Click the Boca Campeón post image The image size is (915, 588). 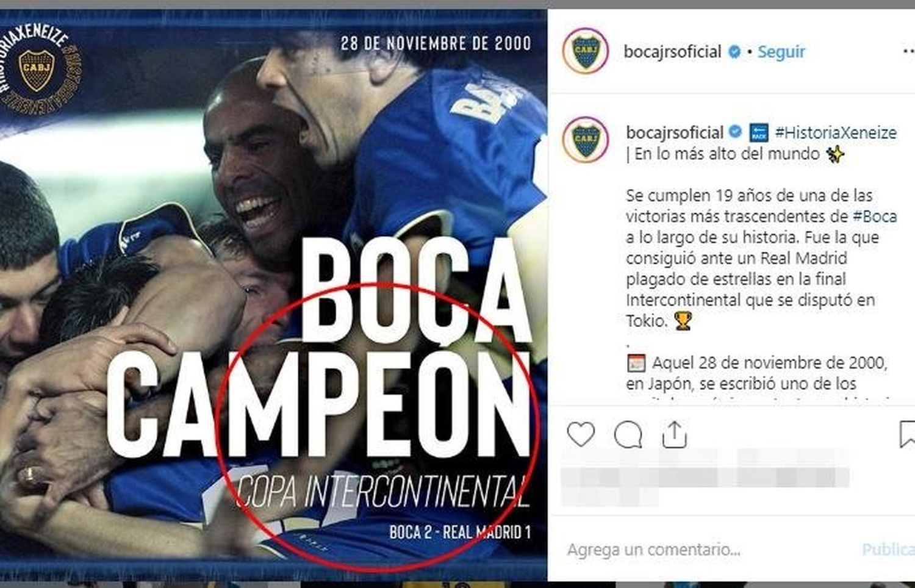(273, 294)
